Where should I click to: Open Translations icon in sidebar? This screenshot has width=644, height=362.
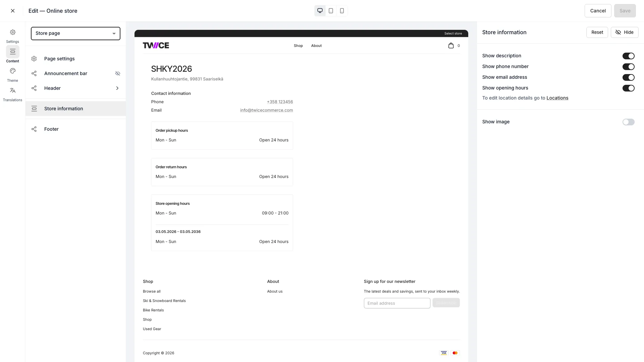13,90
